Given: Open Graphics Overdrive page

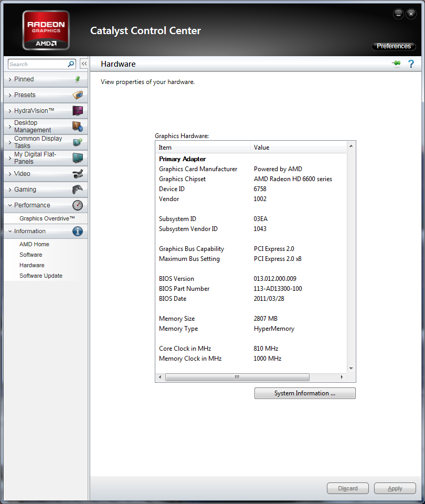Looking at the screenshot, I should point(47,218).
